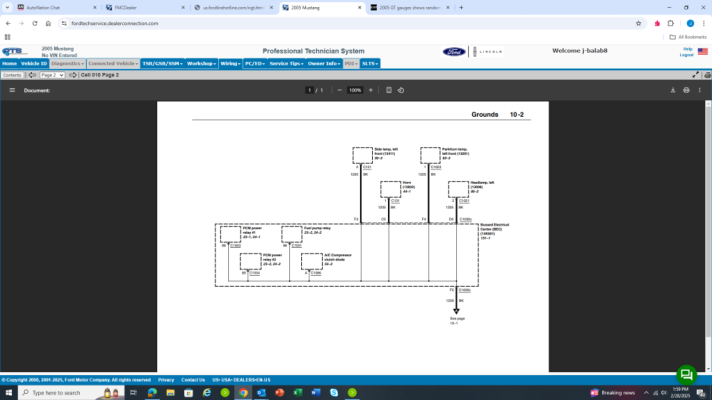Open Word from the taskbar
Screen dimensions: 712x400
point(316,393)
